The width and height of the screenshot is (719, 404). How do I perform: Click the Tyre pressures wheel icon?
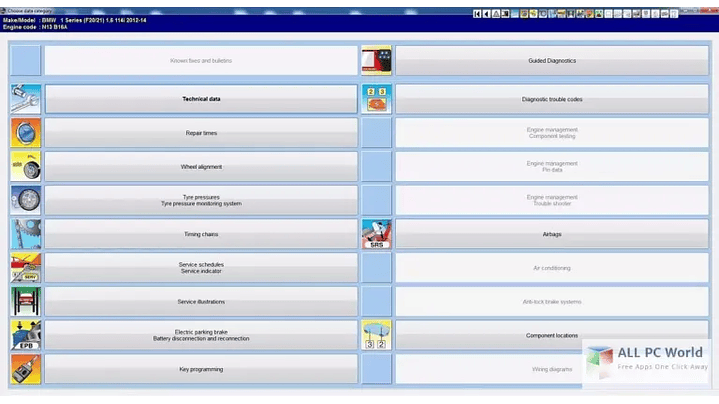pyautogui.click(x=25, y=200)
